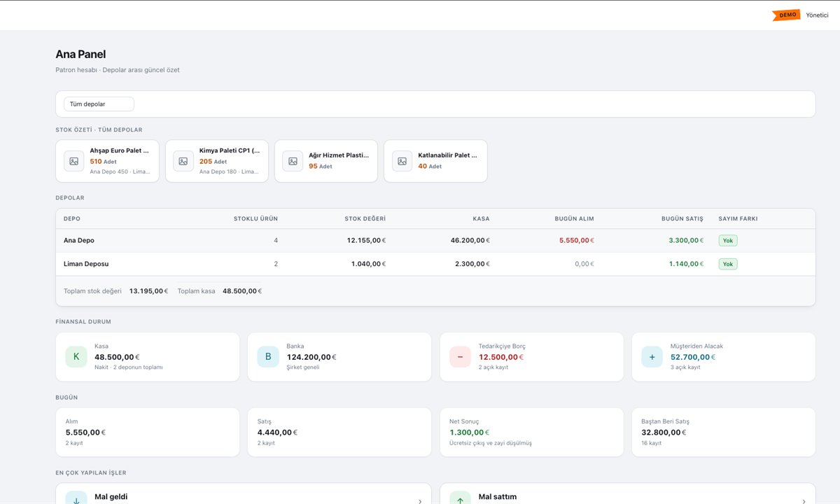Click the Net Sonuç value 1.300,00 €
This screenshot has width=840, height=504.
tap(469, 433)
